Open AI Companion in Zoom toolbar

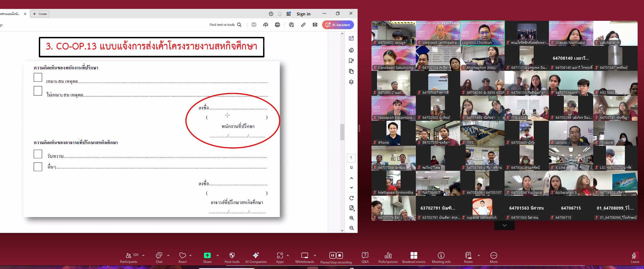(x=256, y=258)
